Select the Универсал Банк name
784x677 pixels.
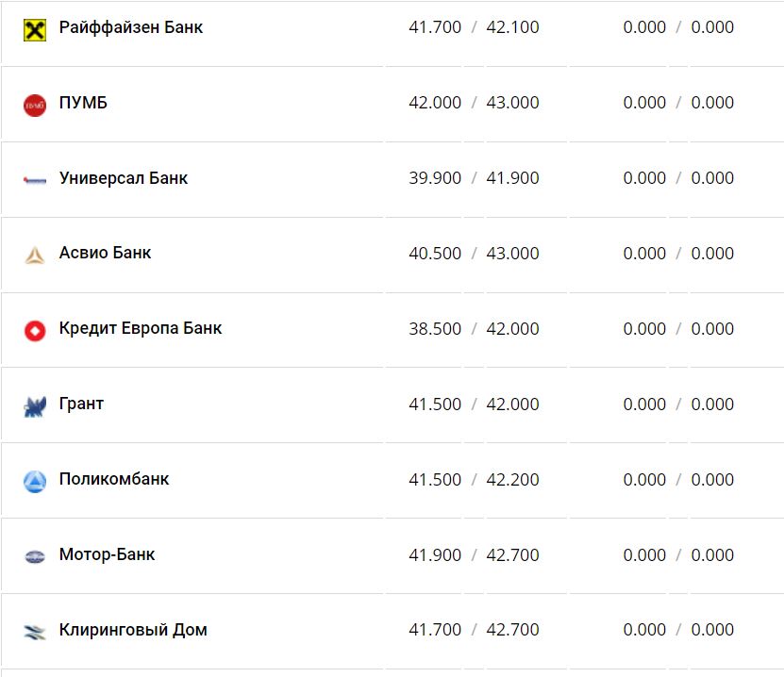123,178
